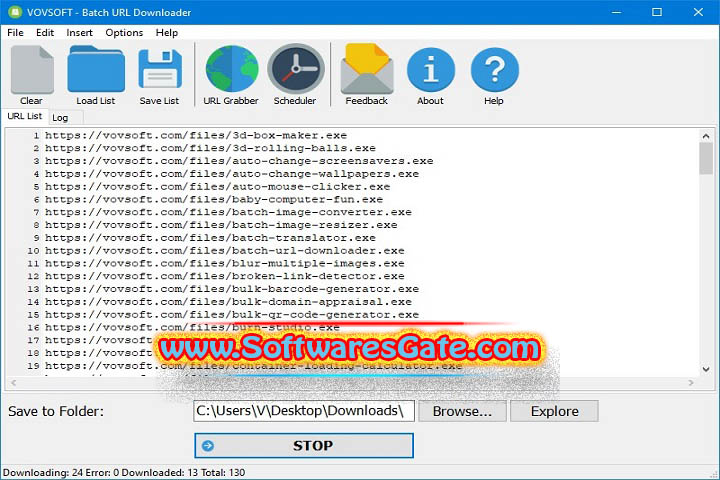The image size is (720, 480).
Task: Click the Downloading: 24 status bar text
Action: [x=43, y=472]
